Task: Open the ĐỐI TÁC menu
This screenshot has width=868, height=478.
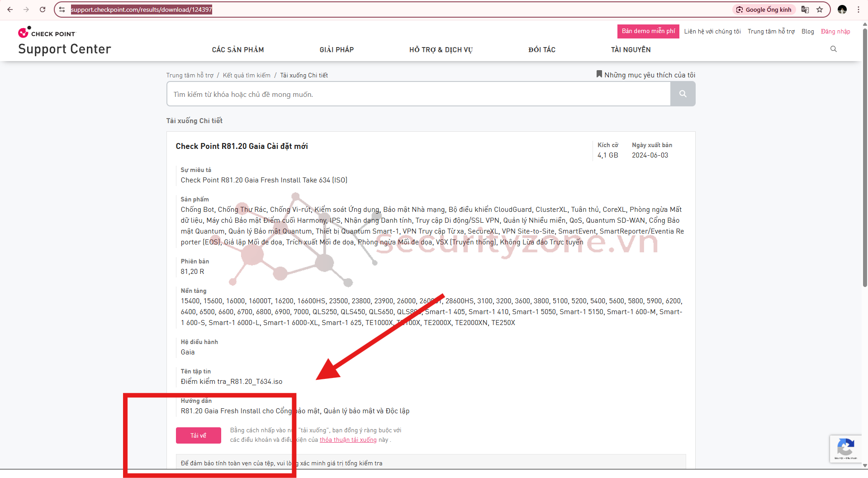Action: pos(542,50)
